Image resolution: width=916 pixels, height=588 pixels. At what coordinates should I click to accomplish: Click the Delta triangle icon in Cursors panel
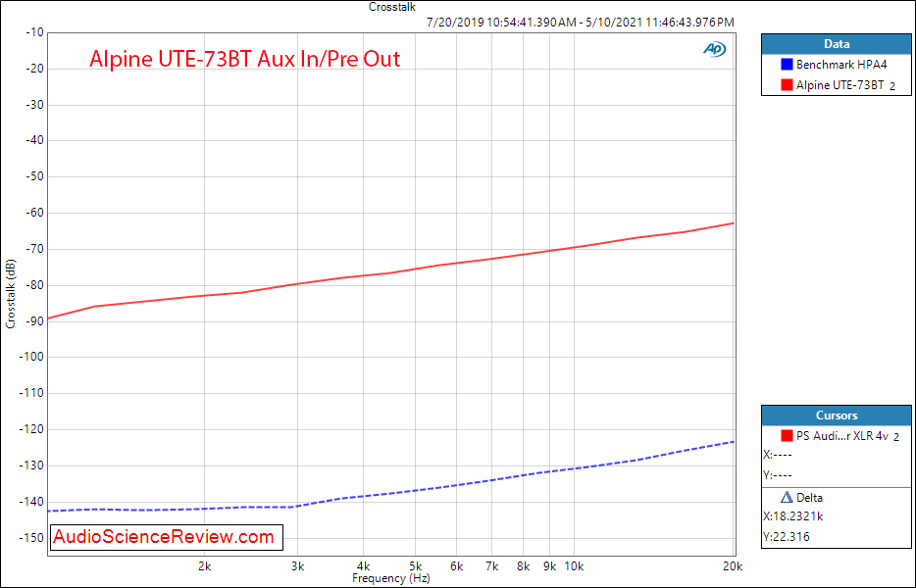[x=787, y=498]
